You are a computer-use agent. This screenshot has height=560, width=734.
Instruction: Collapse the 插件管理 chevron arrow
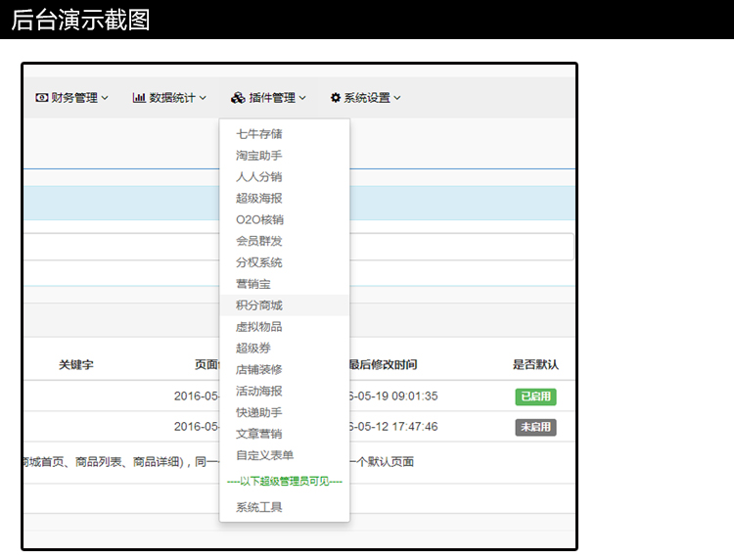coord(302,98)
